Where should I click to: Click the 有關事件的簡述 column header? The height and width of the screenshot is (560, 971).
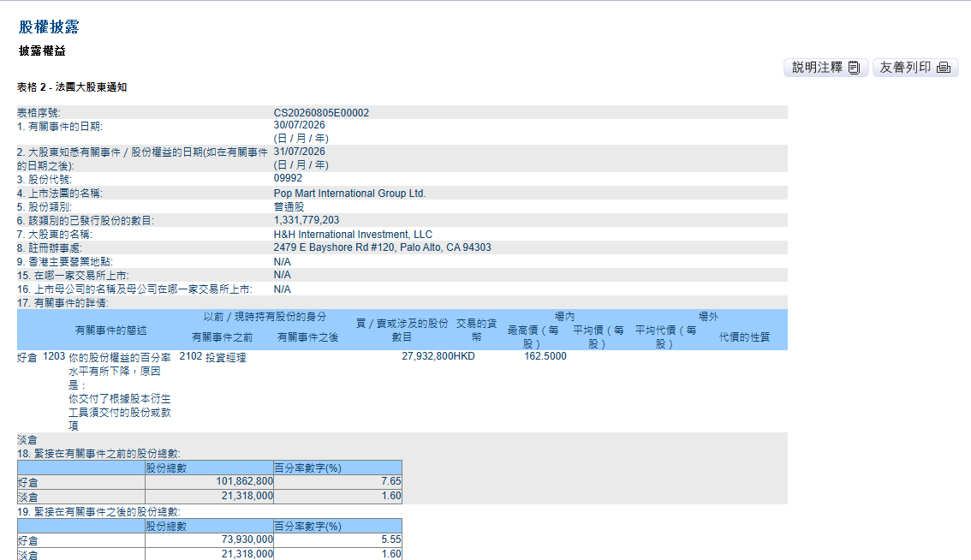110,331
